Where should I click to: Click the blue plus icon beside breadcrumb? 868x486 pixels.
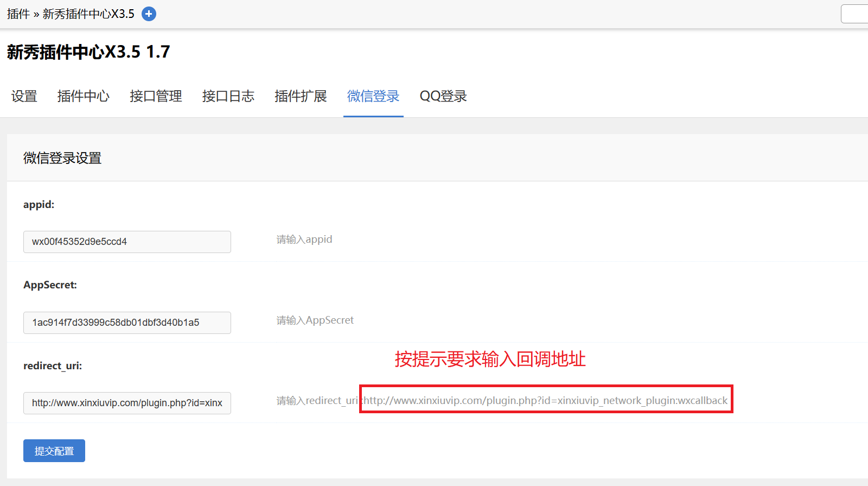(x=149, y=14)
